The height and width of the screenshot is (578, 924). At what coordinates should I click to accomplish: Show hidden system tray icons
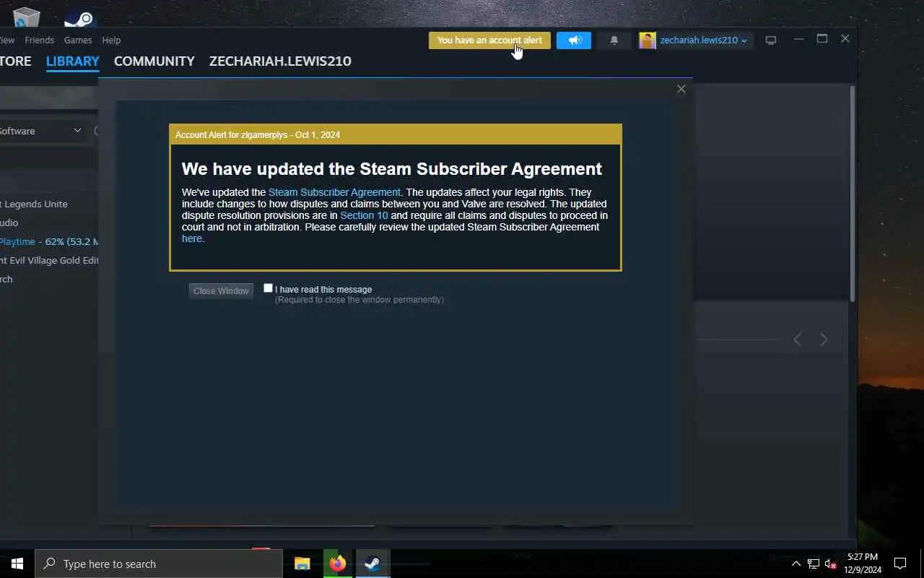pos(796,564)
